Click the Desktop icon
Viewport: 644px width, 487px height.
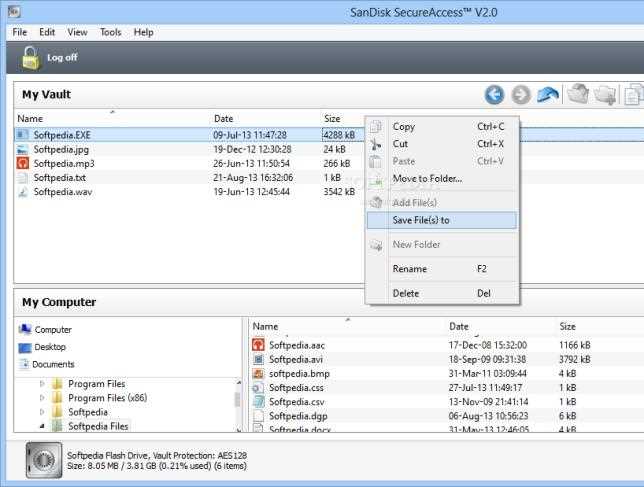[x=25, y=347]
